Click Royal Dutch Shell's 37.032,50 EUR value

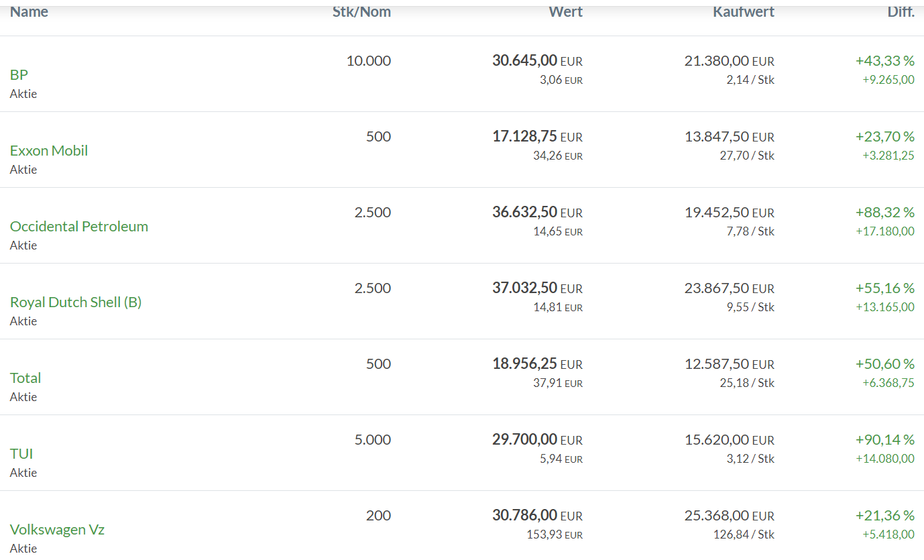pos(537,288)
